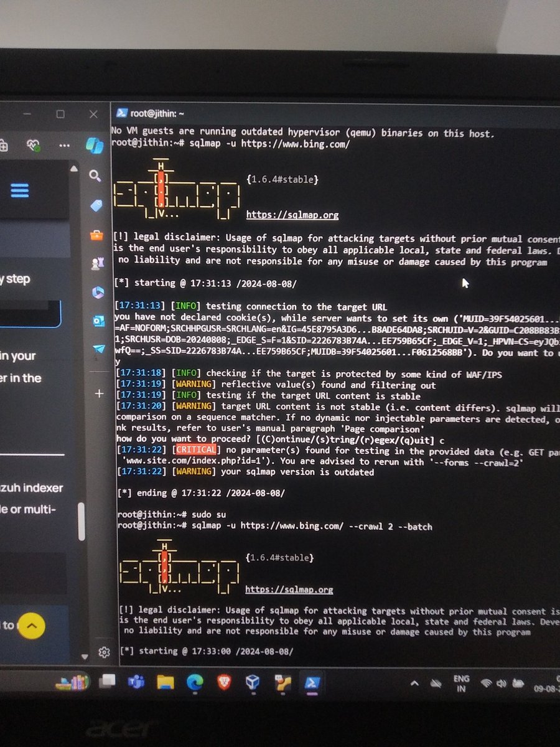Open VirtualBox from taskbar
Viewport: 560px width, 747px height.
click(x=253, y=683)
